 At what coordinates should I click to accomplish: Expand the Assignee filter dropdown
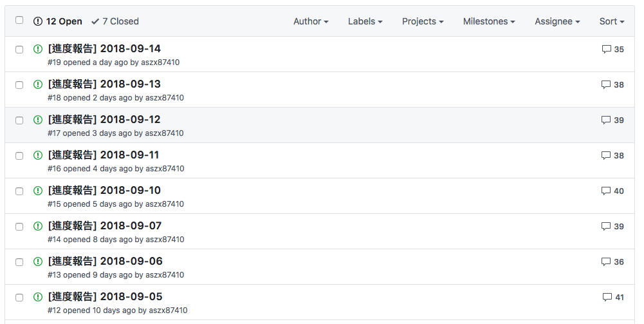[557, 21]
